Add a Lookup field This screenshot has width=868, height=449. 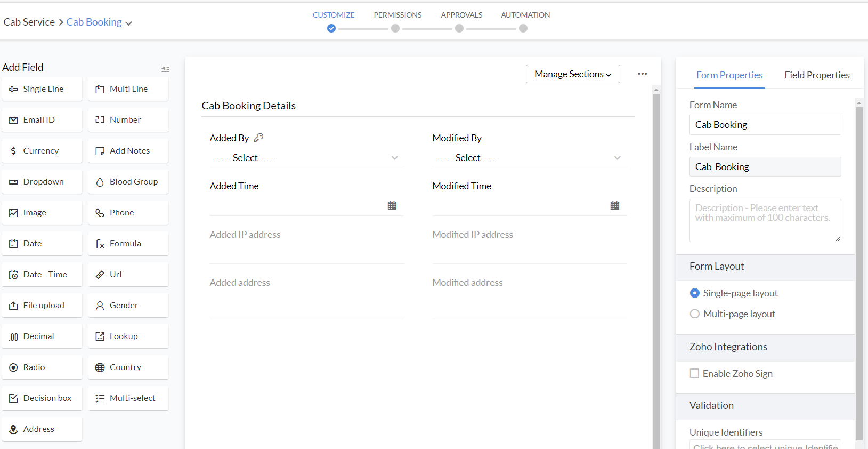pyautogui.click(x=128, y=336)
